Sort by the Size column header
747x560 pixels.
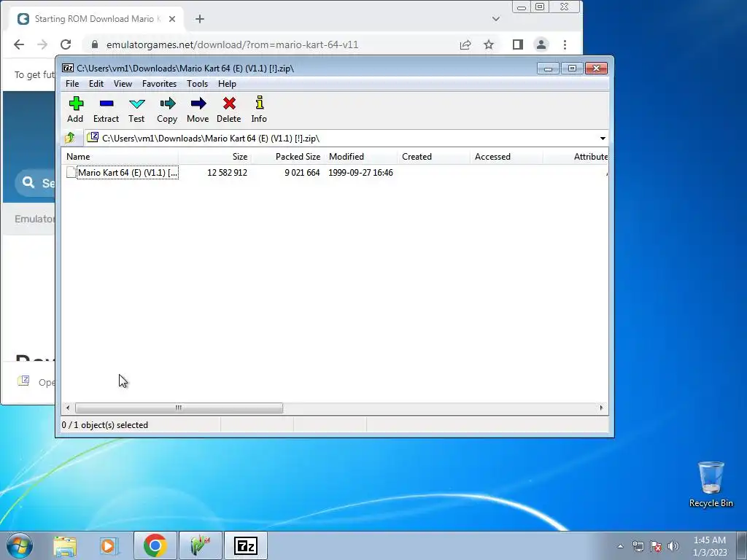tap(215, 157)
